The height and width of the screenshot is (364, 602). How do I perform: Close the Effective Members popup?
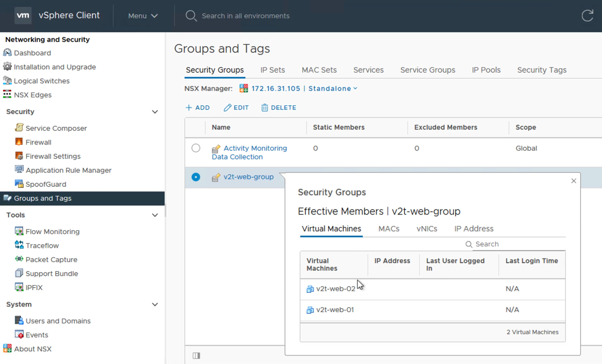coord(573,181)
